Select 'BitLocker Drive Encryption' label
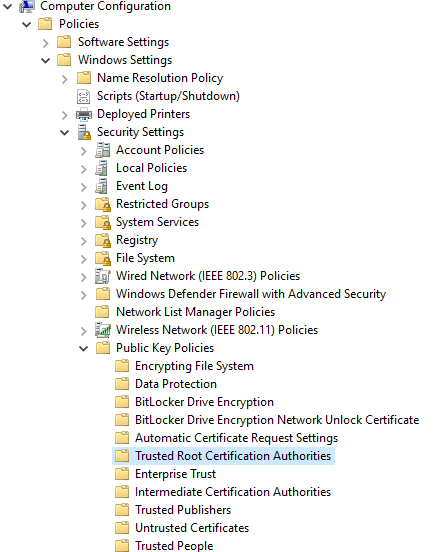 204,402
